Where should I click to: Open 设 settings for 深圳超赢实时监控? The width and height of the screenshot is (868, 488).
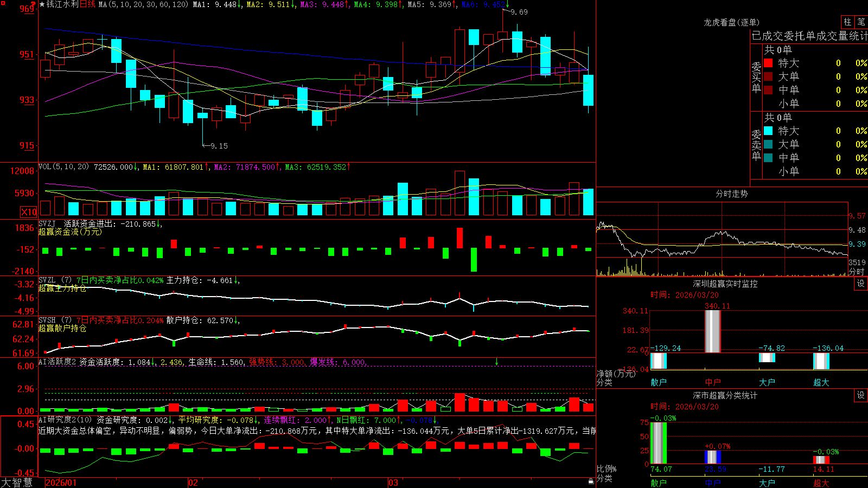coord(861,284)
